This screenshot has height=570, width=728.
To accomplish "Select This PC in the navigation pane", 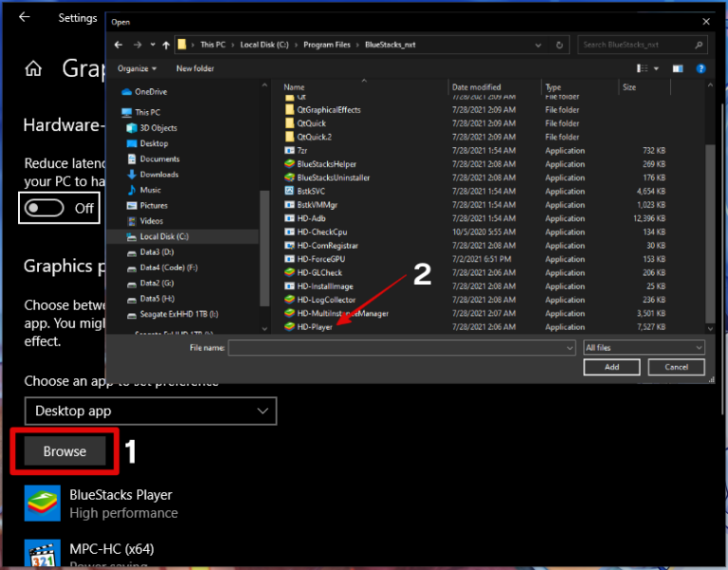I will tap(141, 113).
